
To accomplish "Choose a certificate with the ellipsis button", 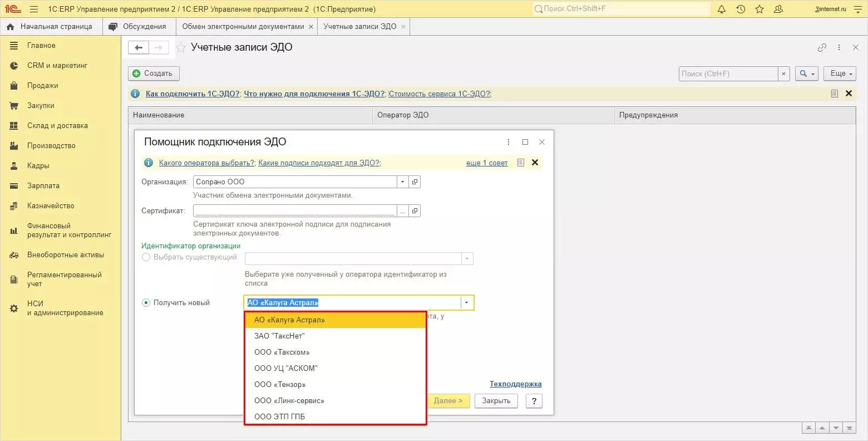I will [x=402, y=211].
